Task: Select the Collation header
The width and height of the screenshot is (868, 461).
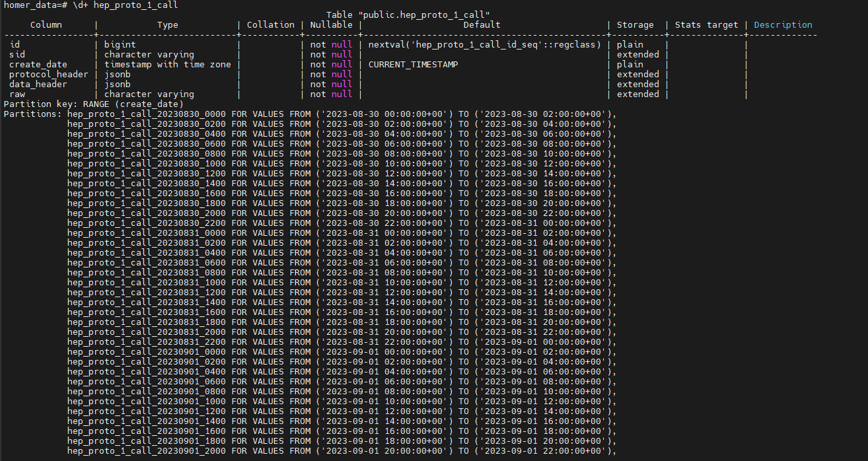Action: [270, 24]
